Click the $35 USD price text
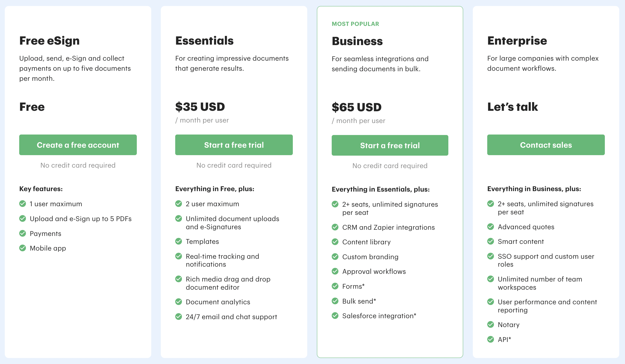The image size is (625, 364). pos(200,107)
